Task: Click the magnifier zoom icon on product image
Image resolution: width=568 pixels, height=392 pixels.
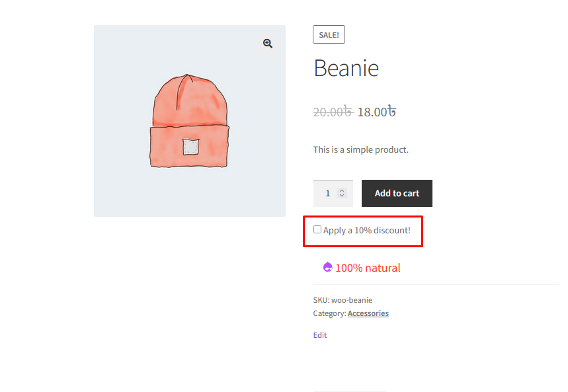Action: click(268, 44)
